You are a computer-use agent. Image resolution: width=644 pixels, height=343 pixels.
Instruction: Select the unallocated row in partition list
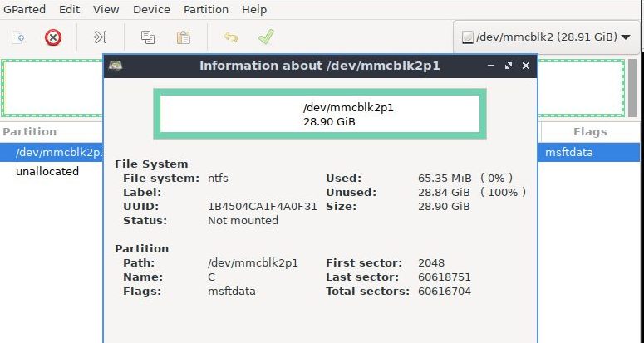(47, 172)
